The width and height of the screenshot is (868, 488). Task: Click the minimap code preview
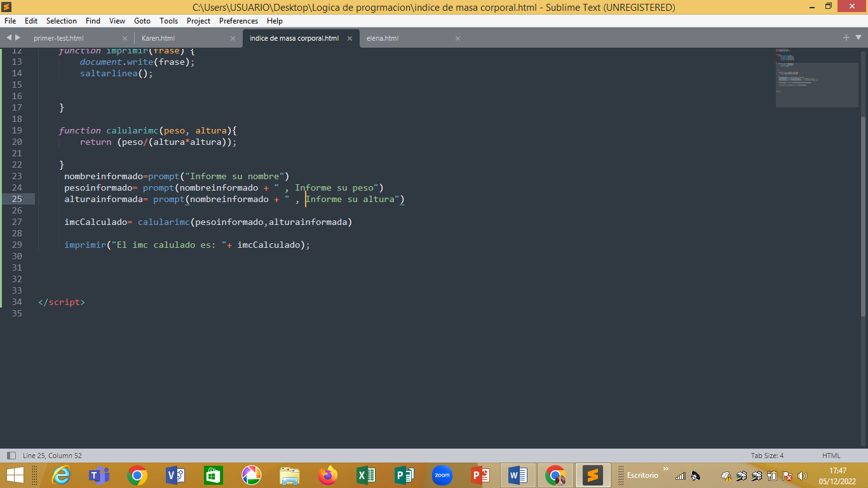[817, 78]
